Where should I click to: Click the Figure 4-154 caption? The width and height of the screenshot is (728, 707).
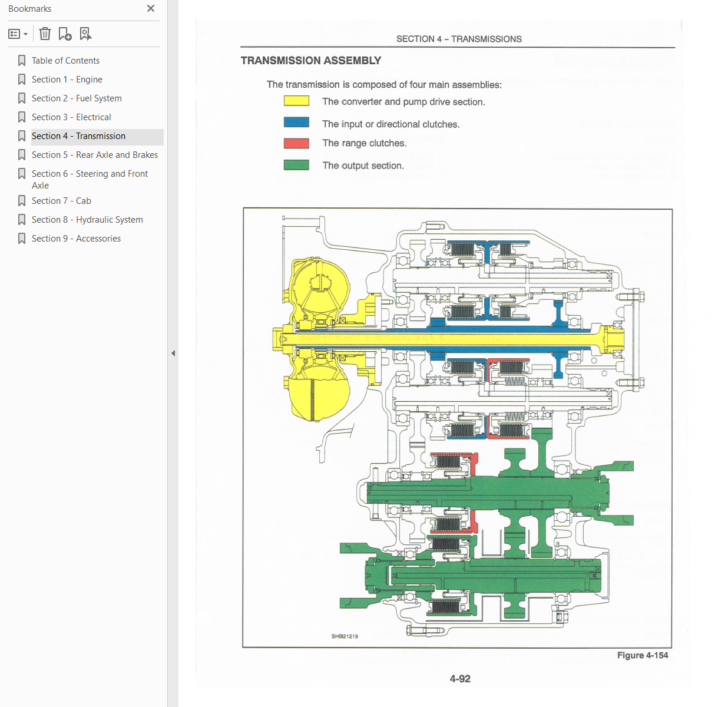(643, 655)
